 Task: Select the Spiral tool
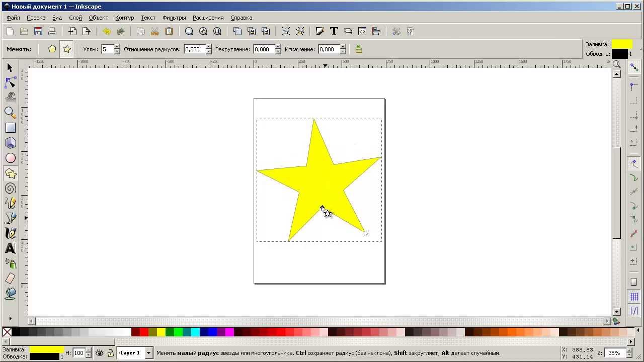[10, 189]
